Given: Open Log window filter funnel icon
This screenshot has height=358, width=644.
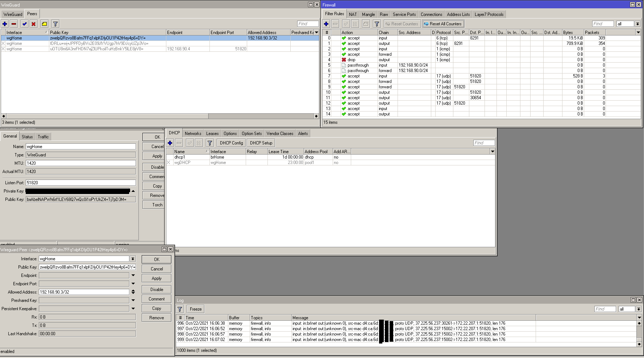Looking at the screenshot, I should pos(180,309).
